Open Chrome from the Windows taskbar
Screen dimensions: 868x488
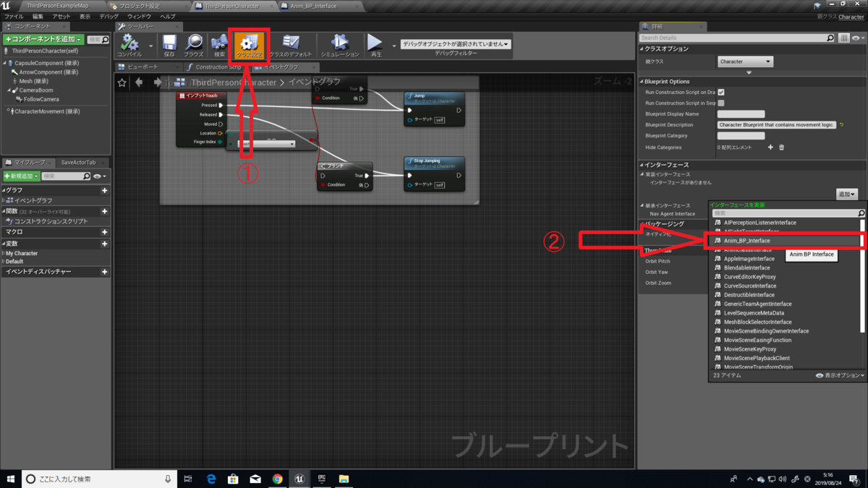click(278, 479)
